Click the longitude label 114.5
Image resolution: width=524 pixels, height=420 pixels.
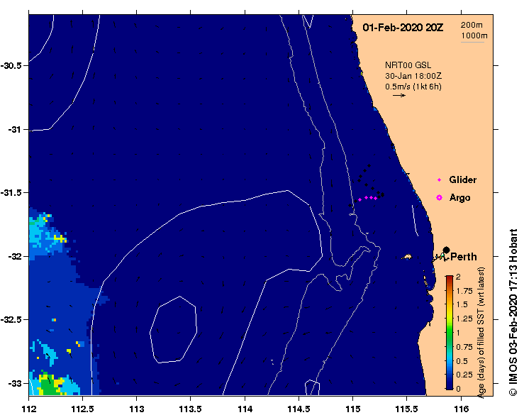(299, 409)
